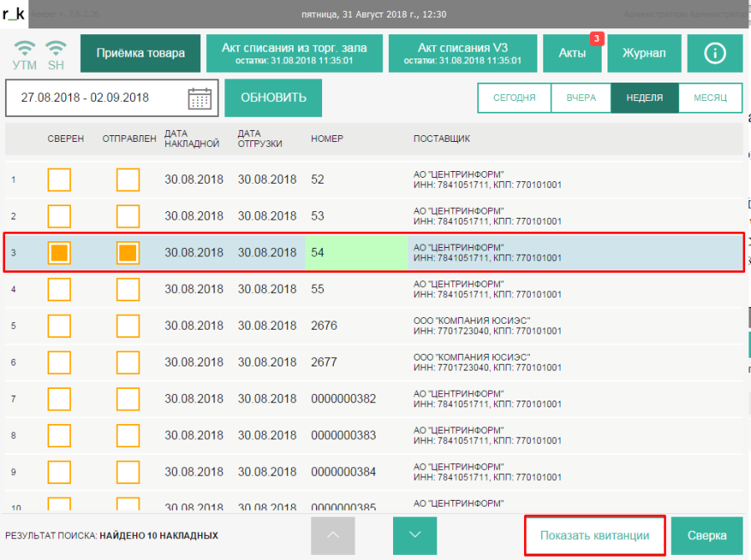Select the Месяц period filter
The image size is (751, 560).
710,98
